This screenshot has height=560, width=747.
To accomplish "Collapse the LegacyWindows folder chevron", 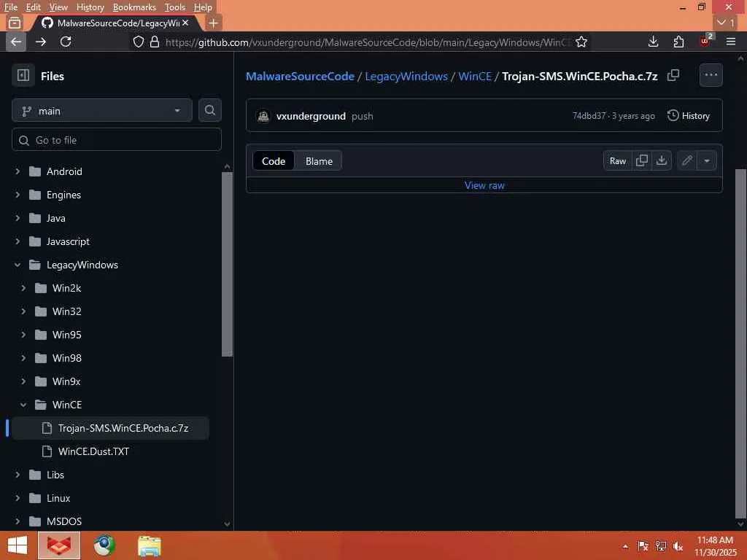I will click(x=18, y=264).
